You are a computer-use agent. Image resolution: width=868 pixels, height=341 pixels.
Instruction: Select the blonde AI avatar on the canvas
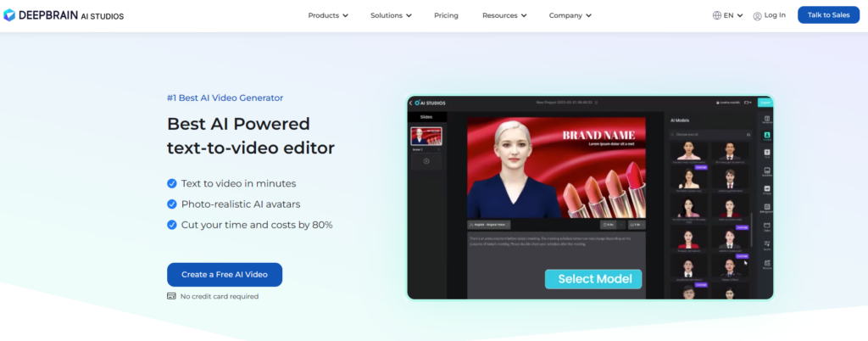click(x=515, y=169)
